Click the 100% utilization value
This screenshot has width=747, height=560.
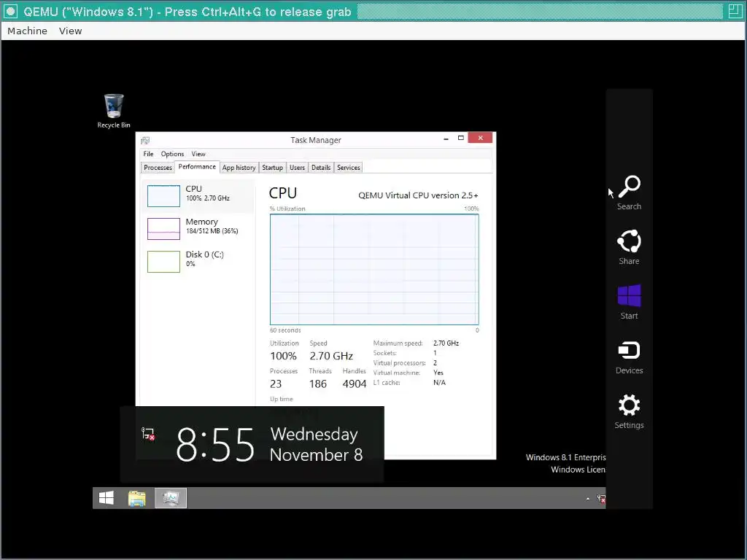pyautogui.click(x=283, y=356)
